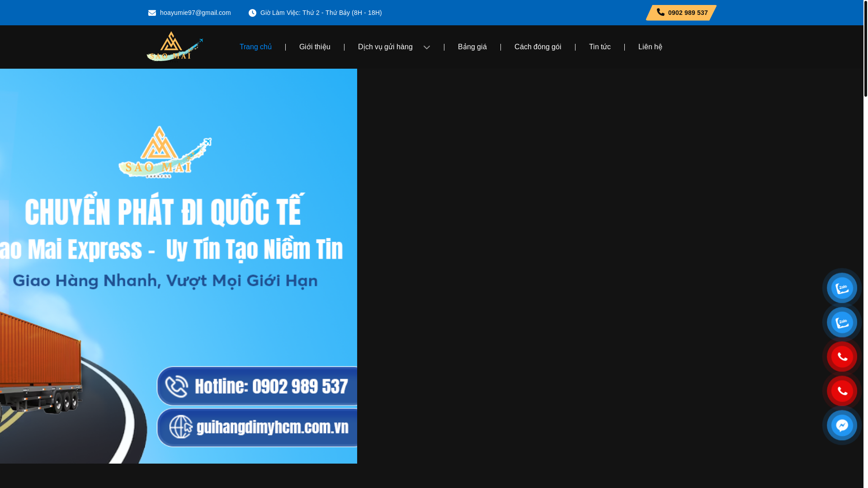Open the second Zalo chat floating button
The image size is (868, 488).
842,322
